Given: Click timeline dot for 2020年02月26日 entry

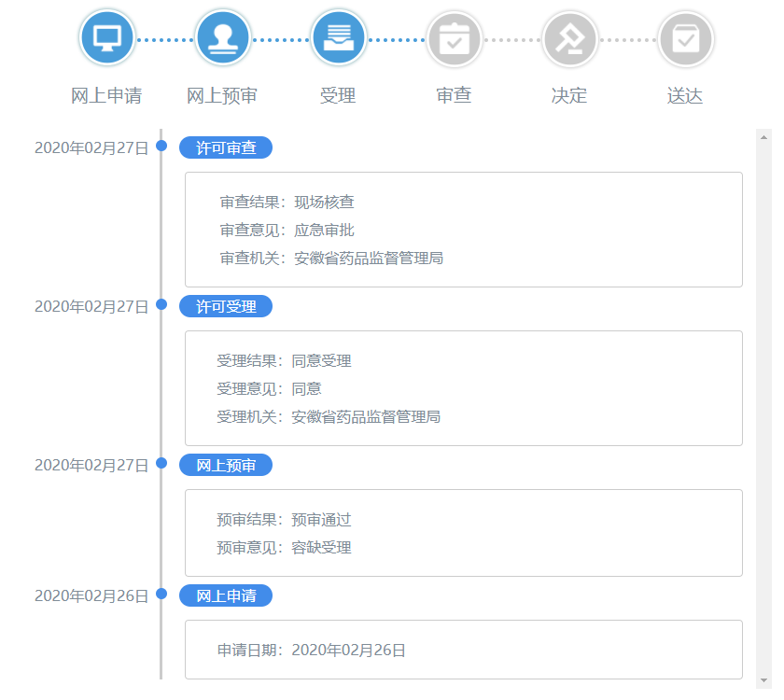Looking at the screenshot, I should pos(161,594).
